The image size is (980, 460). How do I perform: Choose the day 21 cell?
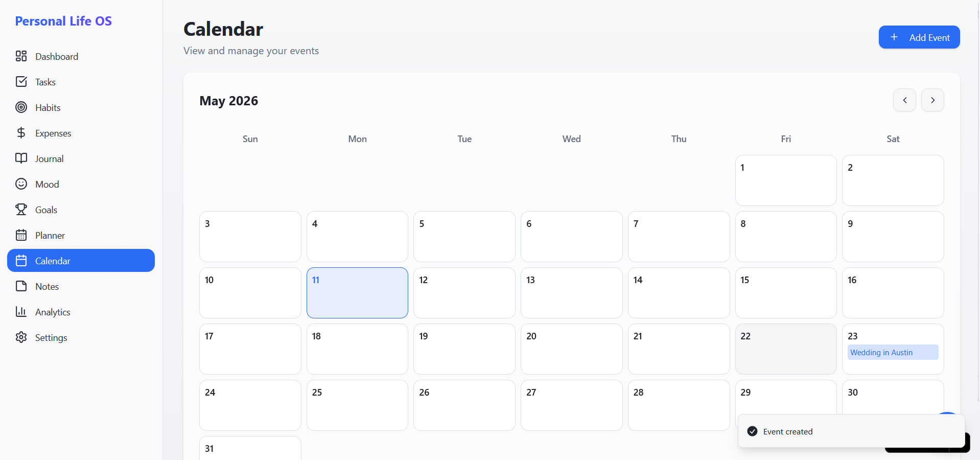(679, 349)
